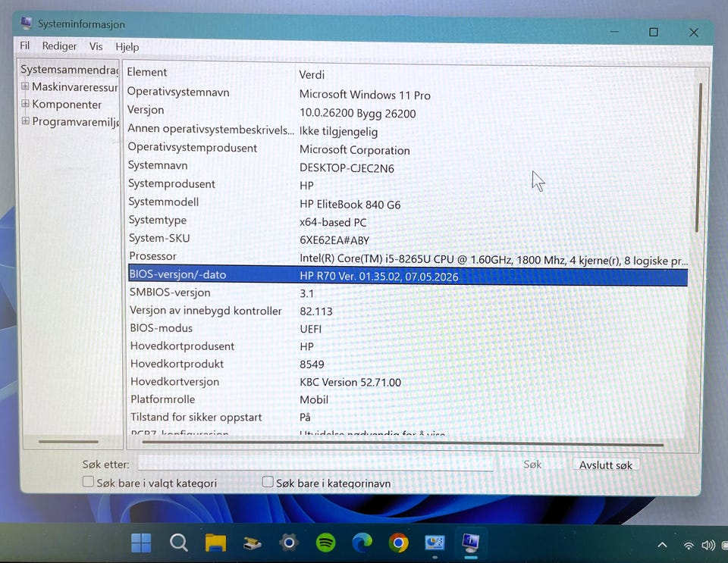Open the Fil menu

pos(24,45)
